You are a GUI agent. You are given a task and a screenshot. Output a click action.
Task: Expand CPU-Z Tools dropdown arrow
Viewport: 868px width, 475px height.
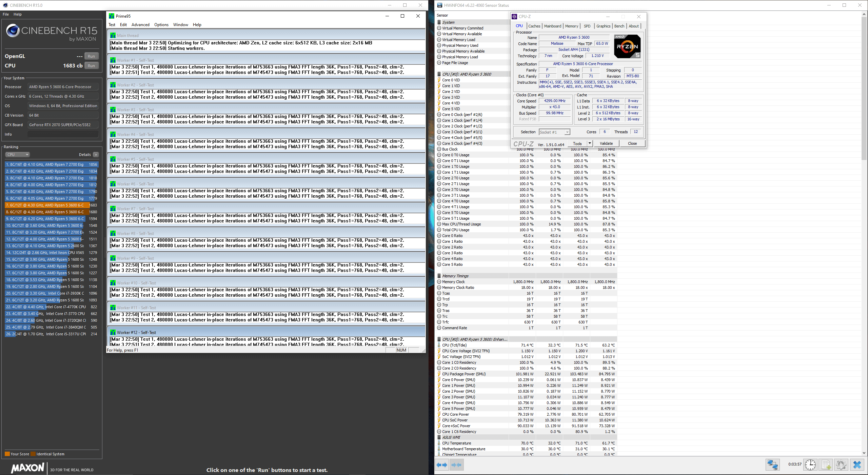pos(590,143)
